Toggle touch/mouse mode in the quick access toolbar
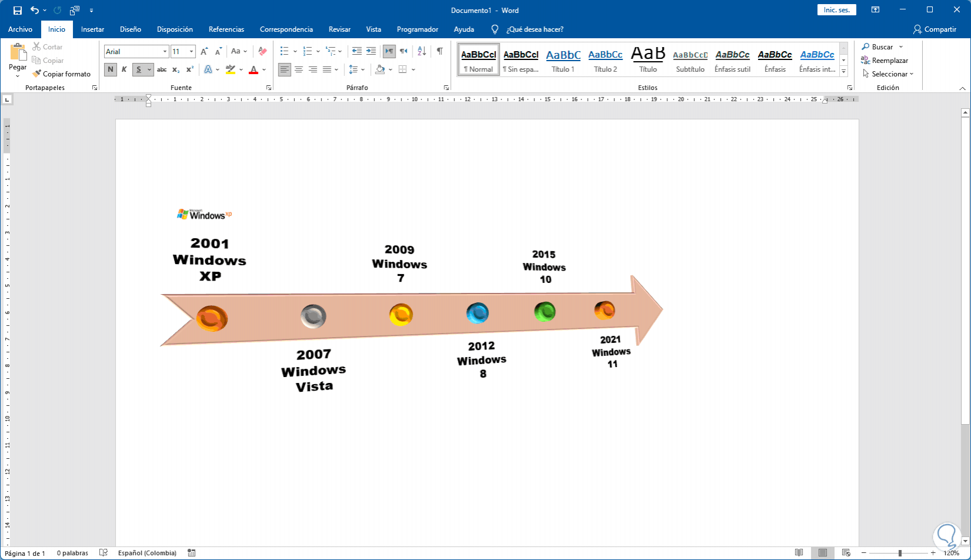The image size is (971, 560). 75,11
